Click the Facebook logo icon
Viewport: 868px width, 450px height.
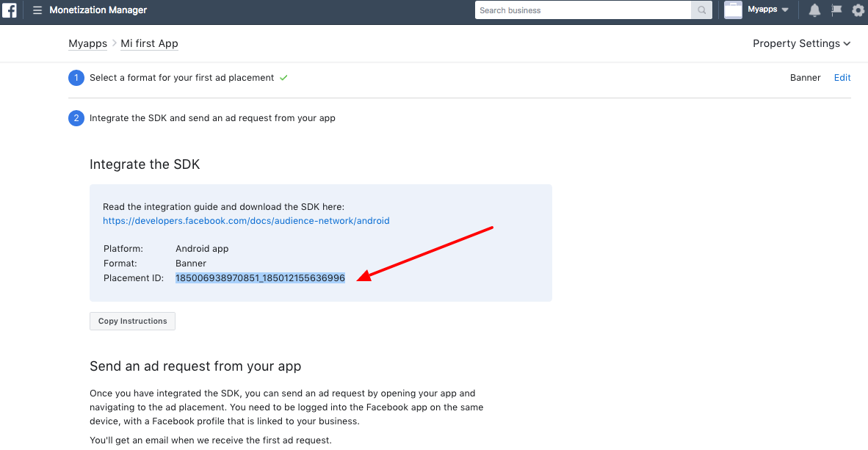coord(10,10)
